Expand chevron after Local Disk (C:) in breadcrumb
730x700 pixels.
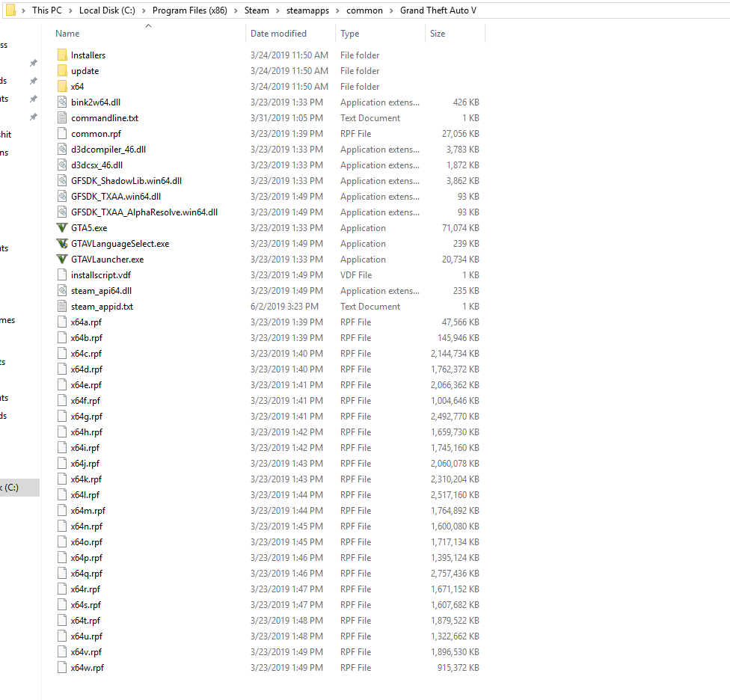click(x=144, y=10)
